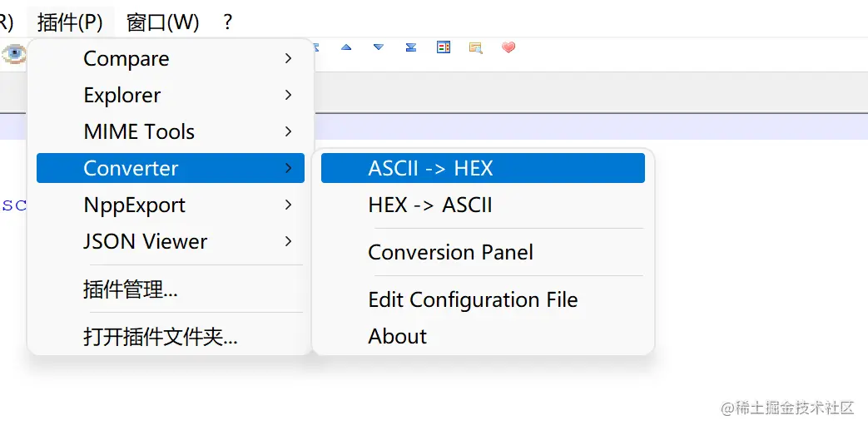Choose 打开插件文件夹... menu entry
868x430 pixels.
pyautogui.click(x=161, y=337)
